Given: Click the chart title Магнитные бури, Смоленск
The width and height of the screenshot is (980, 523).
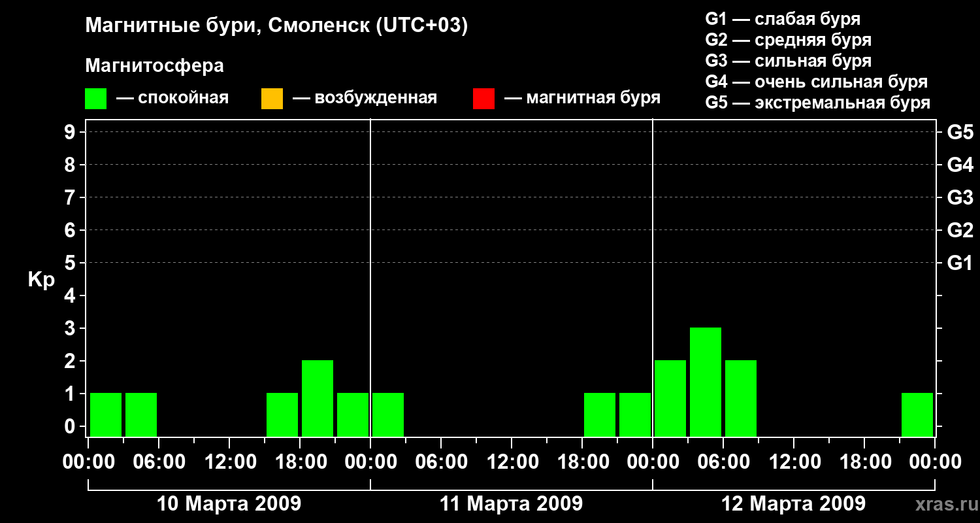Looking at the screenshot, I should (x=276, y=27).
